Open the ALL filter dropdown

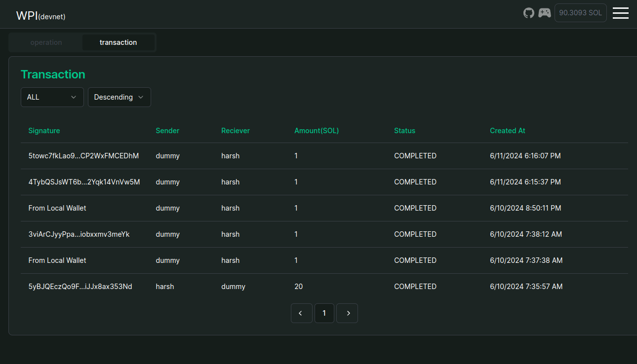52,97
